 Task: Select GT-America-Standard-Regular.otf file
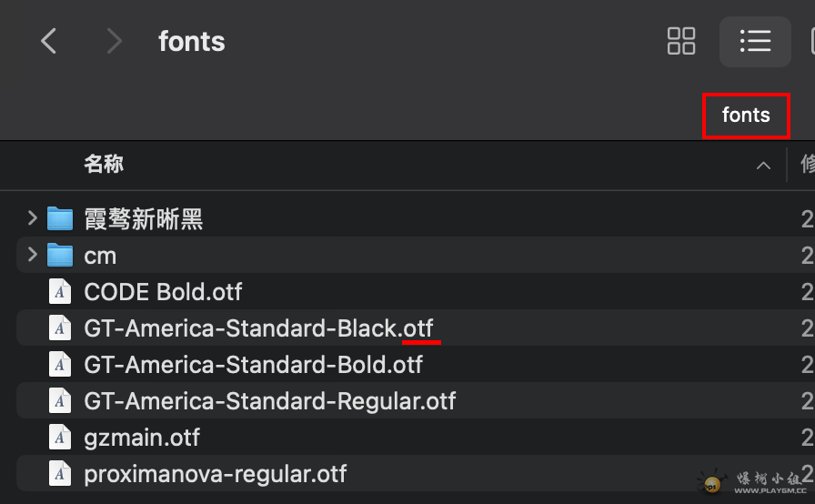pyautogui.click(x=269, y=401)
